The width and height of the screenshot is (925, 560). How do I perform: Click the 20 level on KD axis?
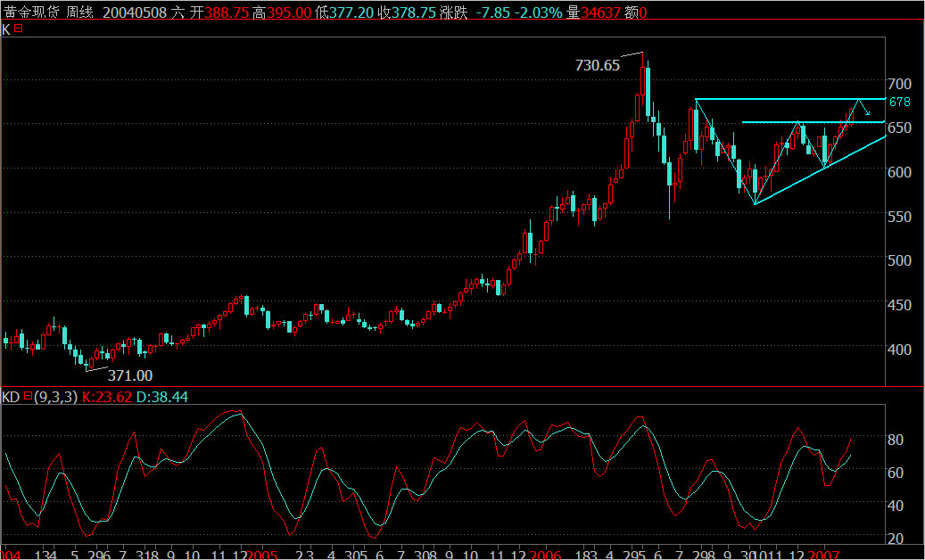(896, 539)
